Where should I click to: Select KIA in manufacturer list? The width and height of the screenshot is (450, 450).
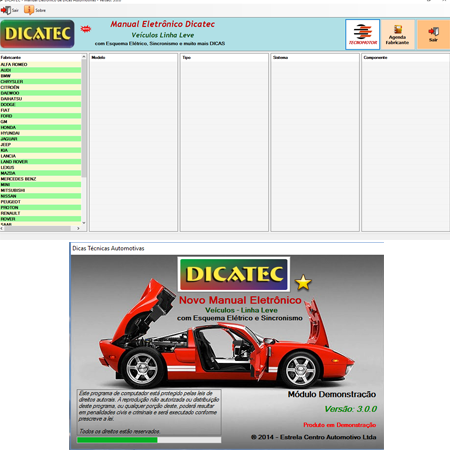pos(40,150)
